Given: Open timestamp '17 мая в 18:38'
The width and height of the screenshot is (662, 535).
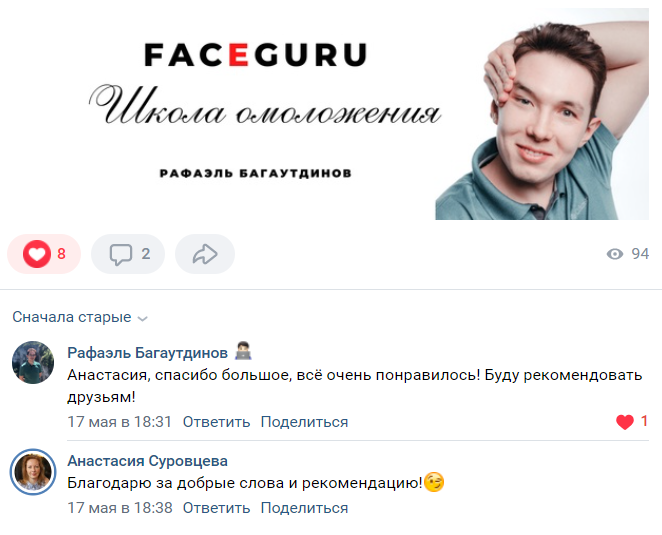Looking at the screenshot, I should 119,508.
